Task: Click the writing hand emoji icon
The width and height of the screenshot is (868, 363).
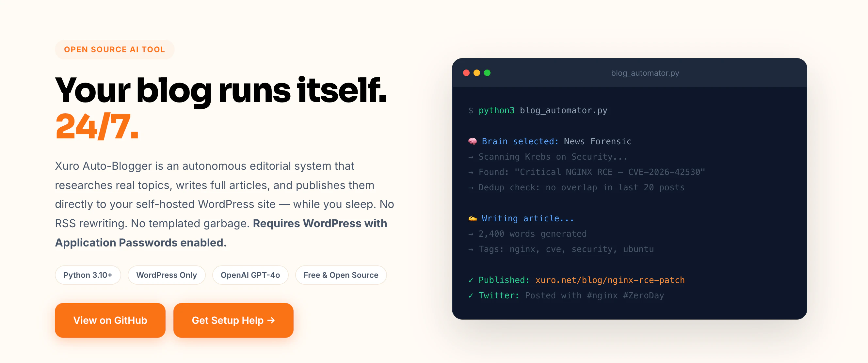Action: pyautogui.click(x=473, y=218)
